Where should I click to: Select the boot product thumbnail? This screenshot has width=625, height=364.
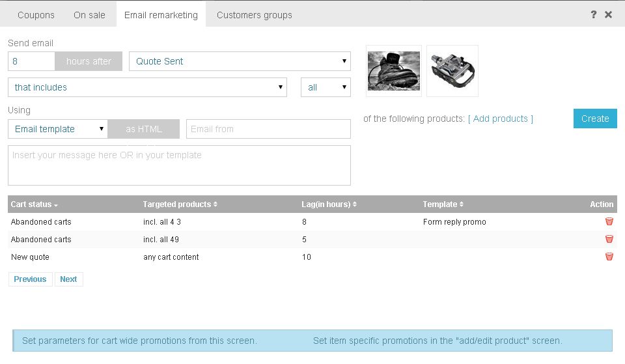pyautogui.click(x=394, y=71)
